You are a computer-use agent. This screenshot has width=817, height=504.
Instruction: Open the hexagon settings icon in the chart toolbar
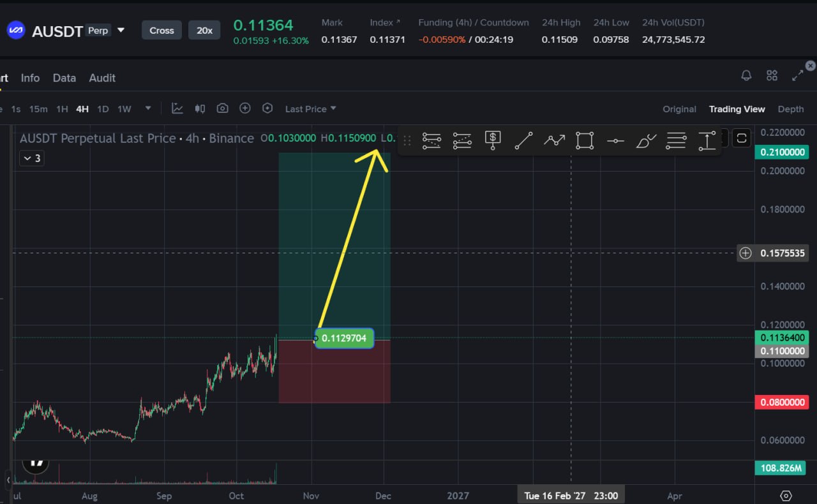[x=267, y=108]
